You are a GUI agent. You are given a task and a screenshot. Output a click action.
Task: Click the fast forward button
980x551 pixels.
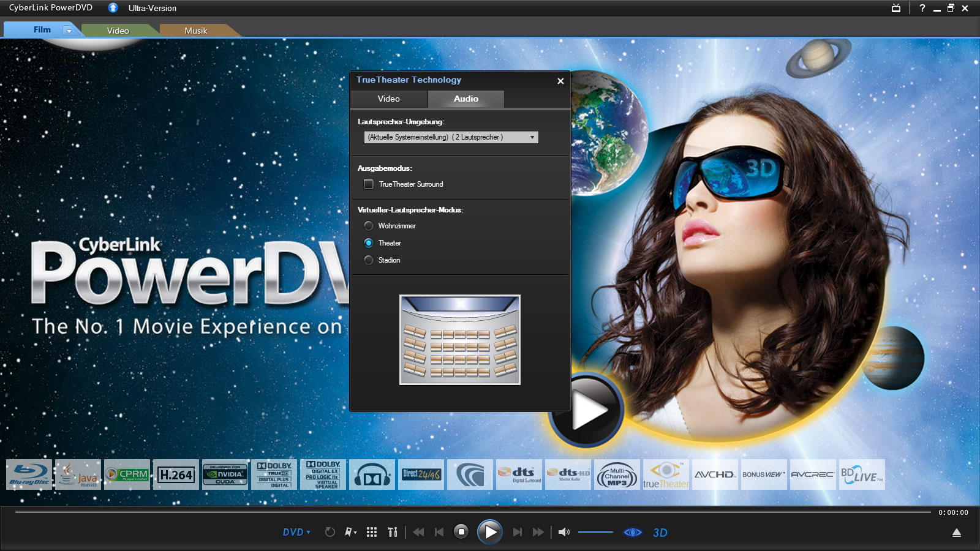pos(538,532)
